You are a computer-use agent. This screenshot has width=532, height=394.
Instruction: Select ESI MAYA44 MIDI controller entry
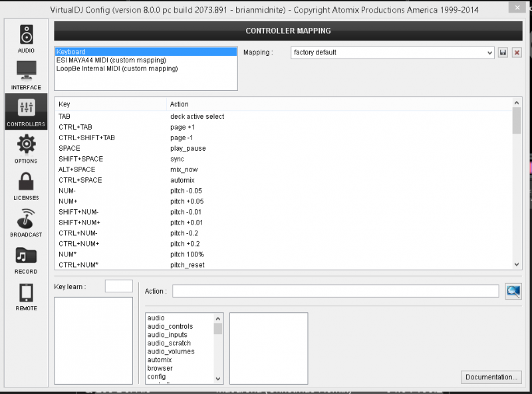(x=111, y=60)
